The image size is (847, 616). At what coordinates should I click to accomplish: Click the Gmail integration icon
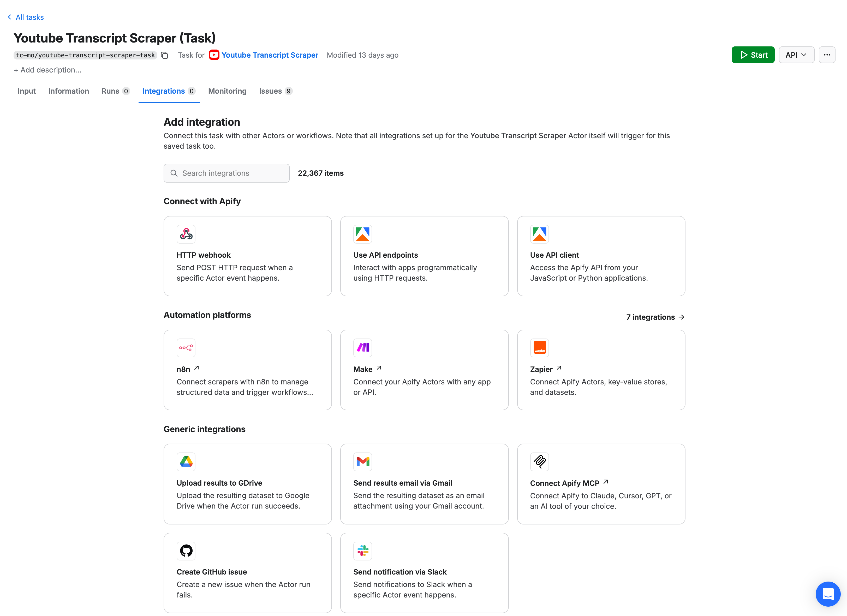click(x=363, y=462)
